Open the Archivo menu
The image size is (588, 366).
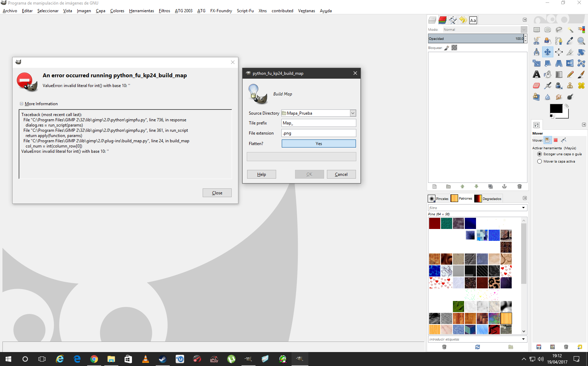[10, 11]
